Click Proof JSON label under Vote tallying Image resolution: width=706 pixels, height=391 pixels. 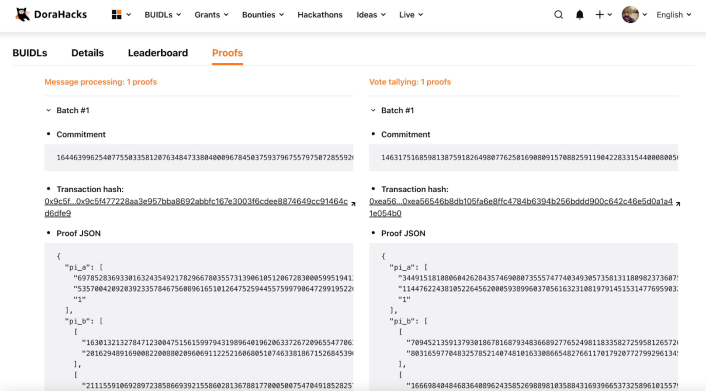pyautogui.click(x=403, y=233)
